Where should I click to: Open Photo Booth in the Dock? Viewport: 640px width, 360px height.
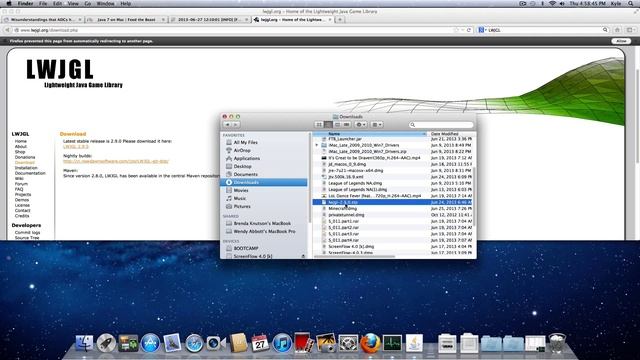pos(304,343)
